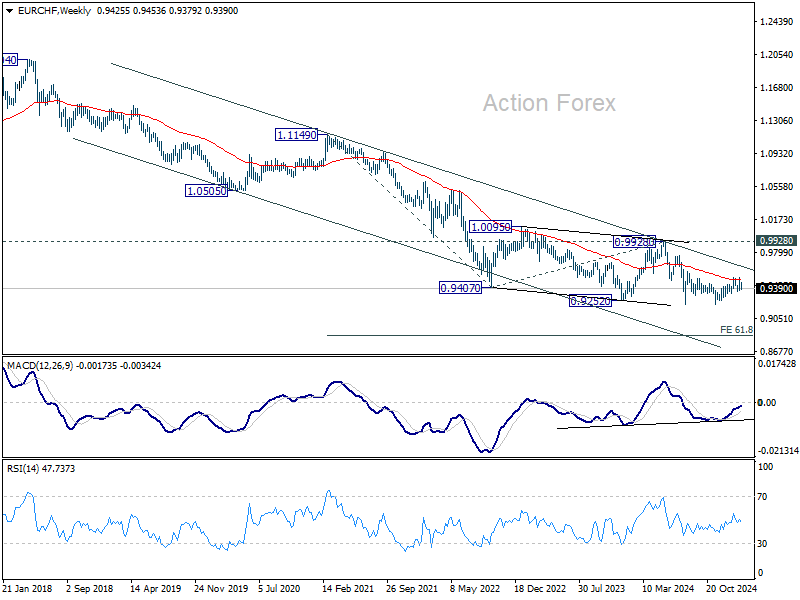The image size is (800, 600).
Task: Select the EURCHF,Weekly chart title
Action: [54, 11]
